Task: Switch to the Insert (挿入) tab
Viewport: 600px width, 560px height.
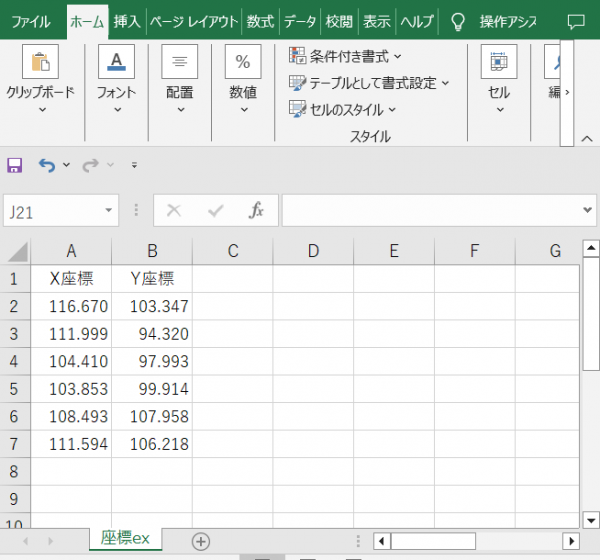Action: pos(127,21)
